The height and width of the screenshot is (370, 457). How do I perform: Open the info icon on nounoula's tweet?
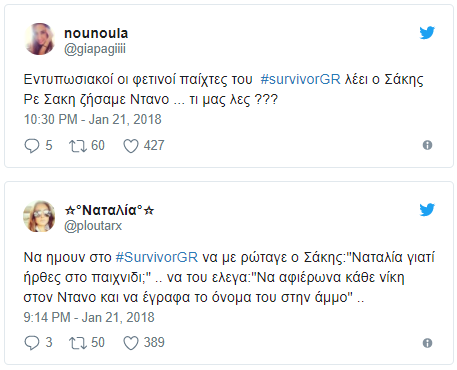427,145
